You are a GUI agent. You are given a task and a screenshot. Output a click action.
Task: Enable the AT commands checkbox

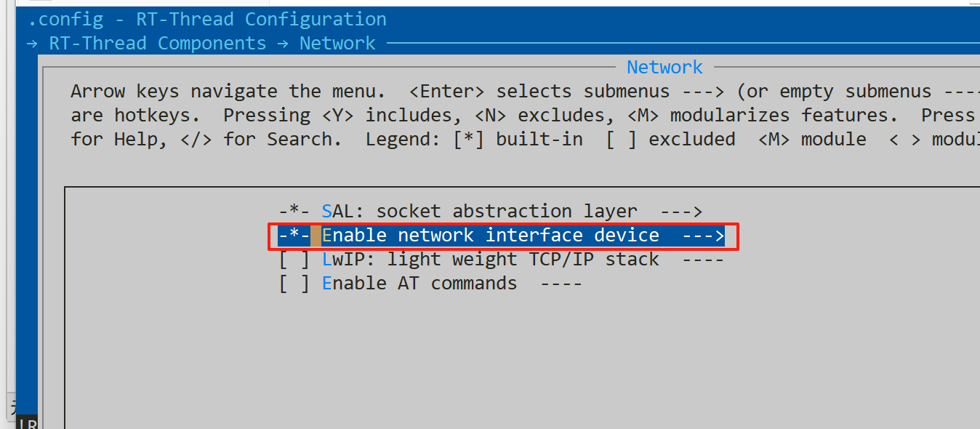pos(294,284)
